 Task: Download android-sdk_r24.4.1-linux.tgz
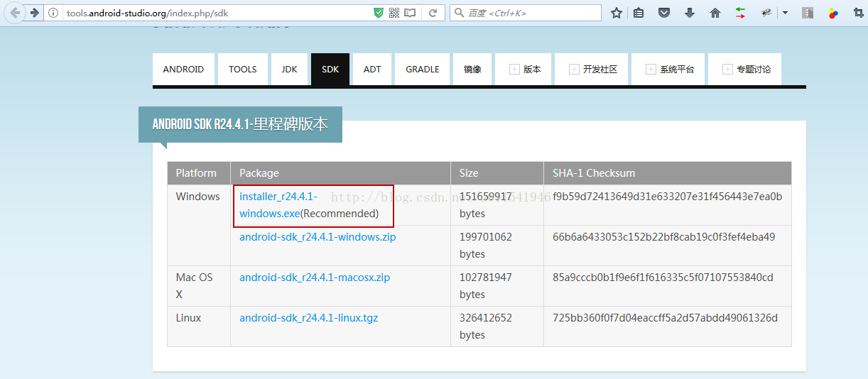(309, 318)
